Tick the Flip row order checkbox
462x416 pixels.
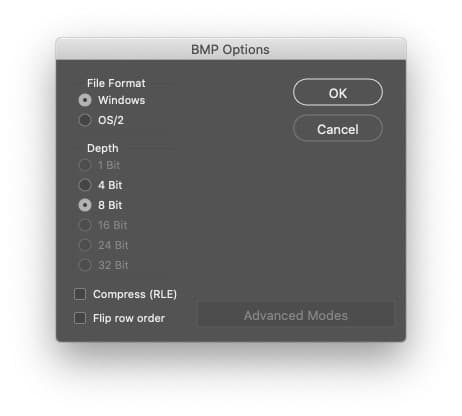80,318
